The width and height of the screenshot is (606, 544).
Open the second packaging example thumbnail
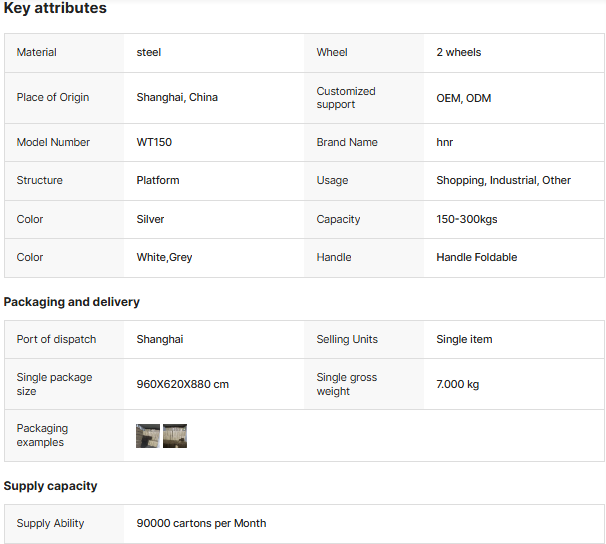(175, 436)
